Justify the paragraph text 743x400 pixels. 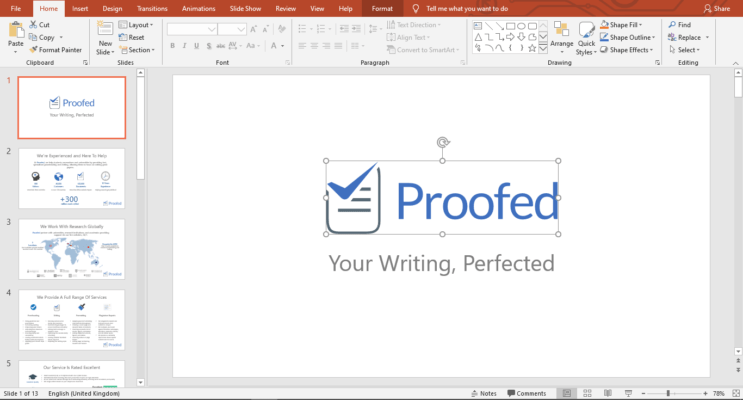pyautogui.click(x=338, y=45)
